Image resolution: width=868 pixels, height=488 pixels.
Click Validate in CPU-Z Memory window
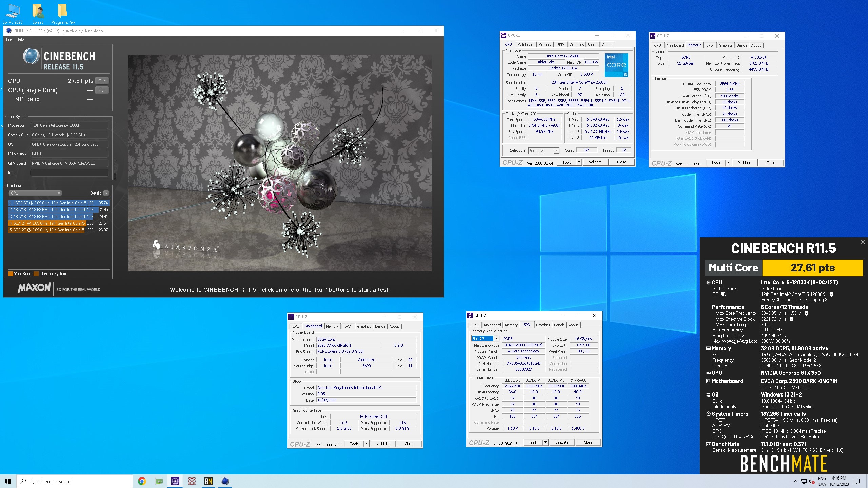pos(745,163)
